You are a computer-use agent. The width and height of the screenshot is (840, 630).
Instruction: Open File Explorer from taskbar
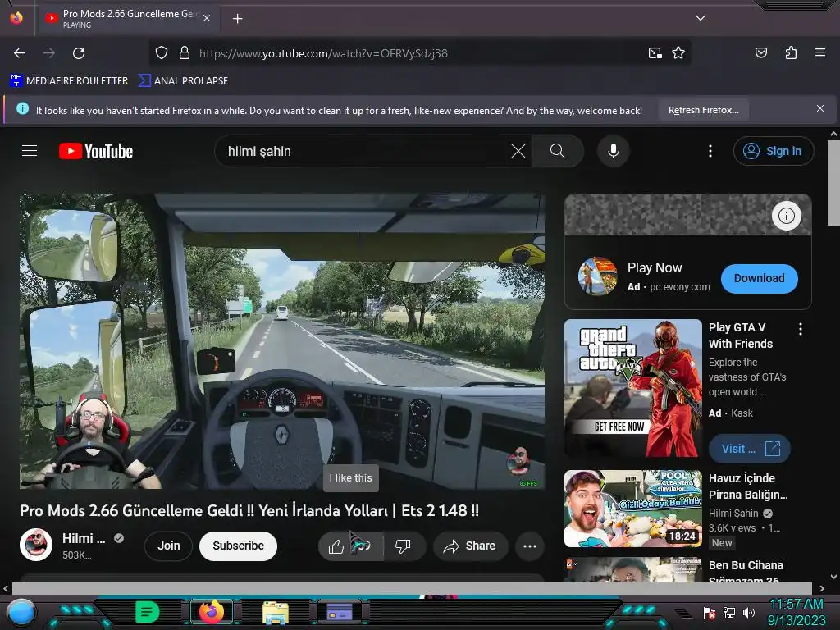pos(276,612)
